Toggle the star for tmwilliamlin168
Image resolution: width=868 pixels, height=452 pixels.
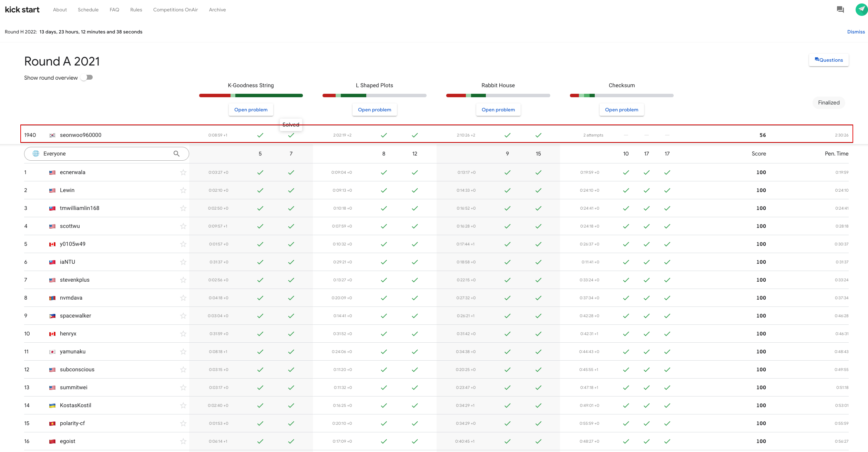coord(183,208)
